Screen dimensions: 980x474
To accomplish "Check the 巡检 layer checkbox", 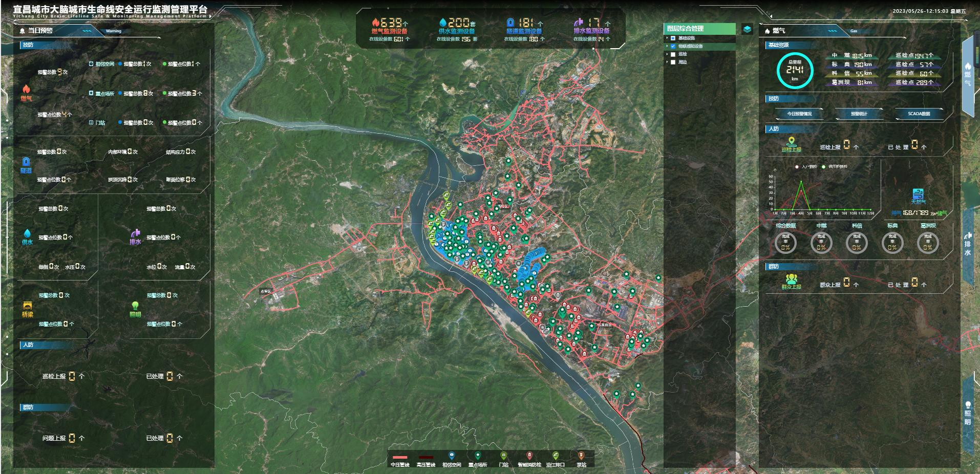I will click(x=673, y=54).
